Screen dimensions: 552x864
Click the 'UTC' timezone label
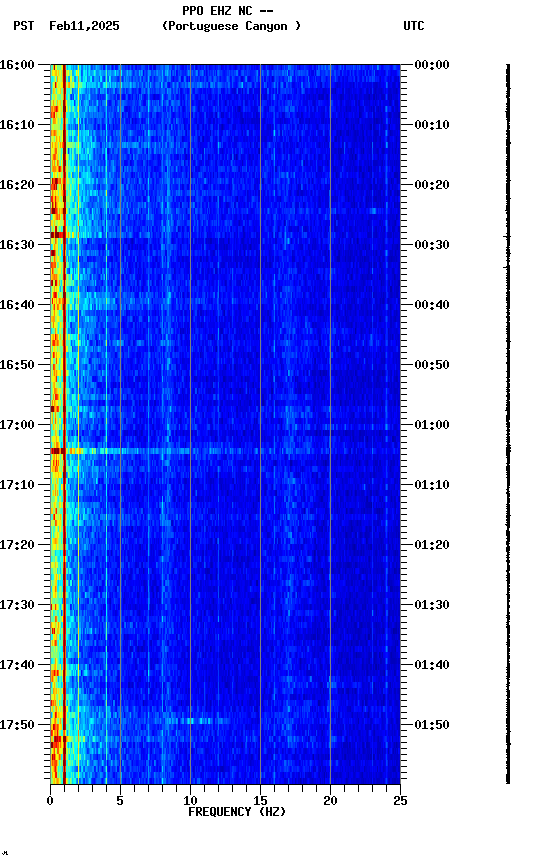tap(414, 26)
